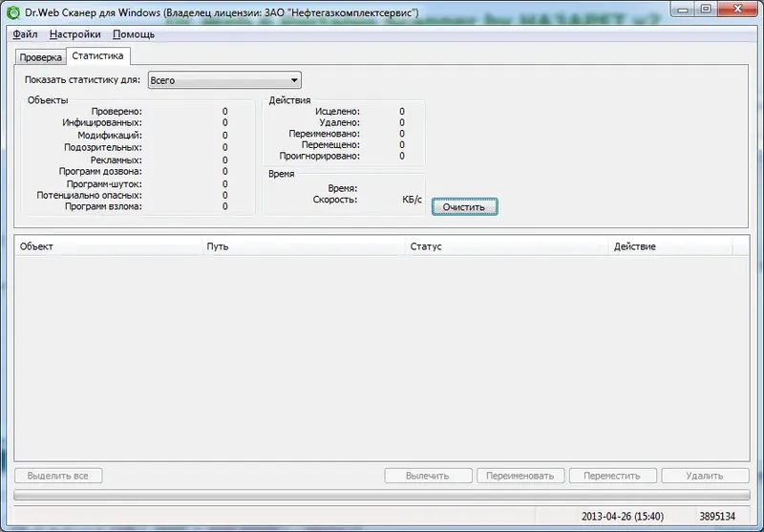Screen dimensions: 764x532
Task: Click the Переименовать button
Action: tap(520, 476)
